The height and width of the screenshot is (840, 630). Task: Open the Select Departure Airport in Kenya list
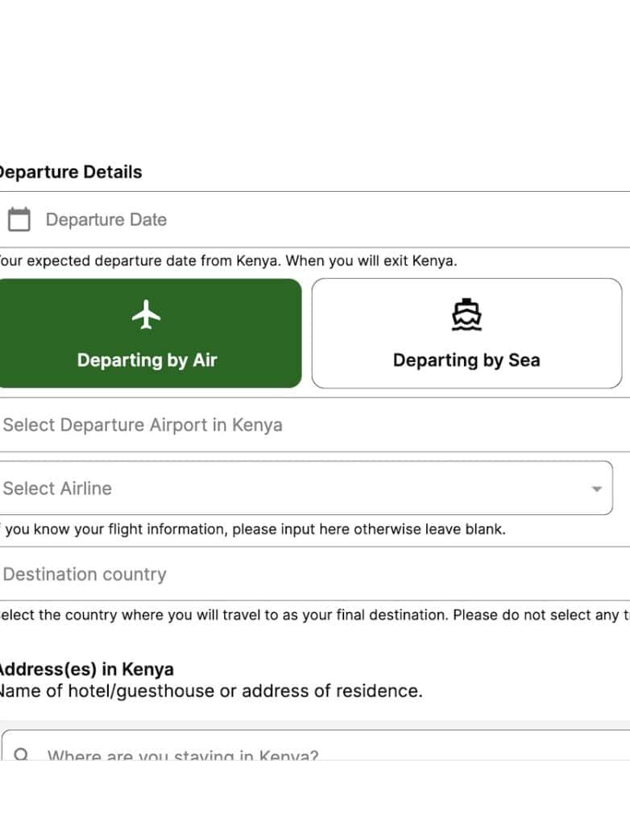(x=314, y=425)
